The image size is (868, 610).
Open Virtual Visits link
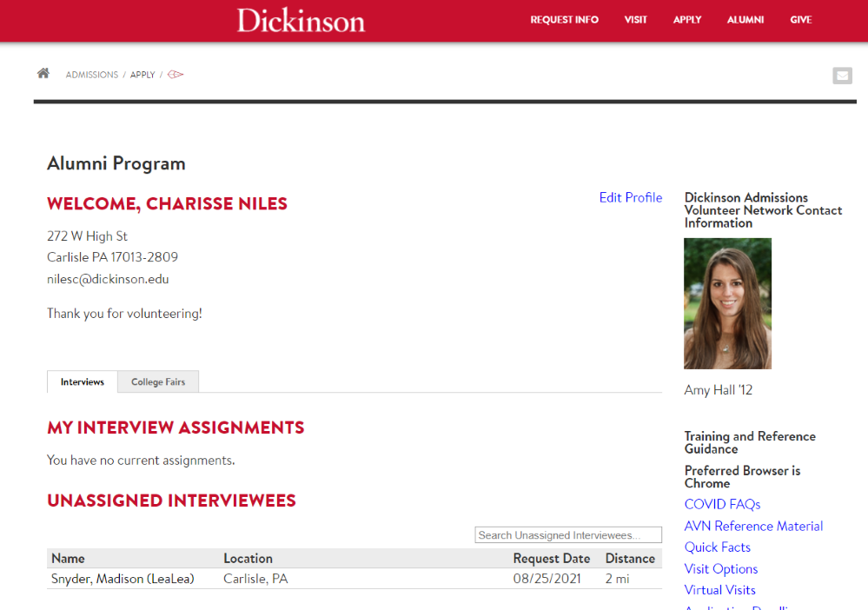click(719, 590)
